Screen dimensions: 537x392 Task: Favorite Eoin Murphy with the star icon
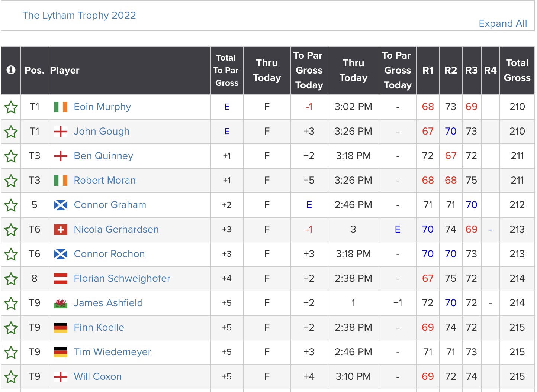[11, 107]
